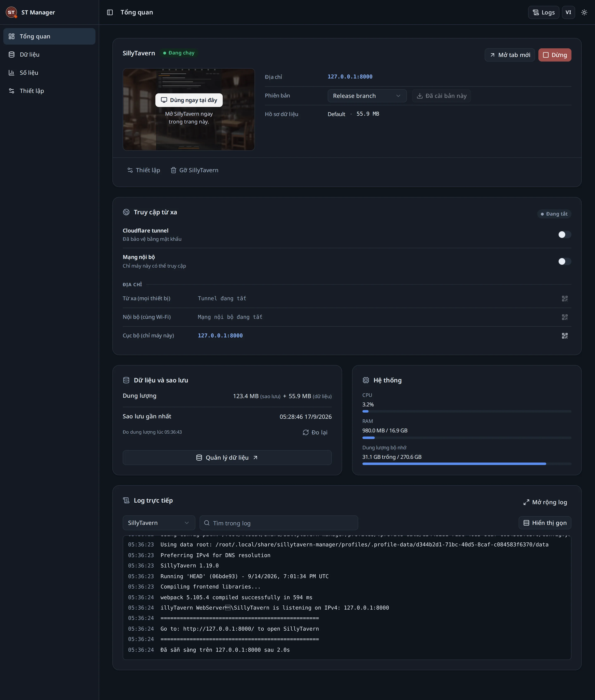This screenshot has height=700, width=595.
Task: Click the storage value 31.1 GB trống / 270.6 GB
Action: 392,457
